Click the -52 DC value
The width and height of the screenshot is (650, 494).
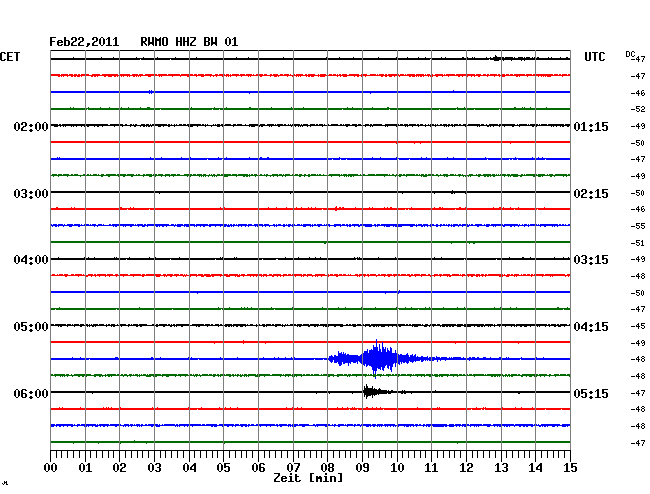pos(638,109)
